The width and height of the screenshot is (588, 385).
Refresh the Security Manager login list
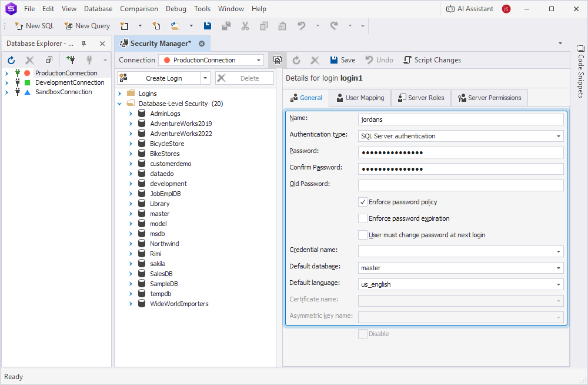(296, 59)
